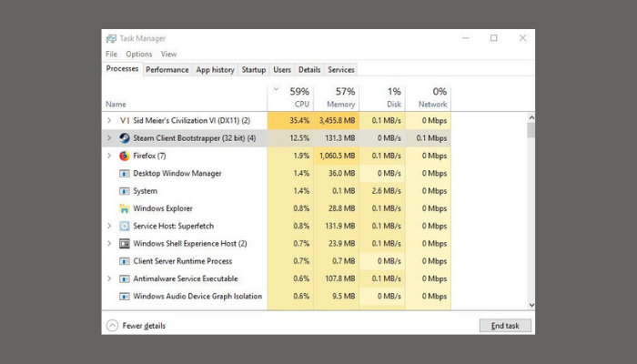
Task: Click the 0.1 Mbps network value
Action: [x=431, y=138]
